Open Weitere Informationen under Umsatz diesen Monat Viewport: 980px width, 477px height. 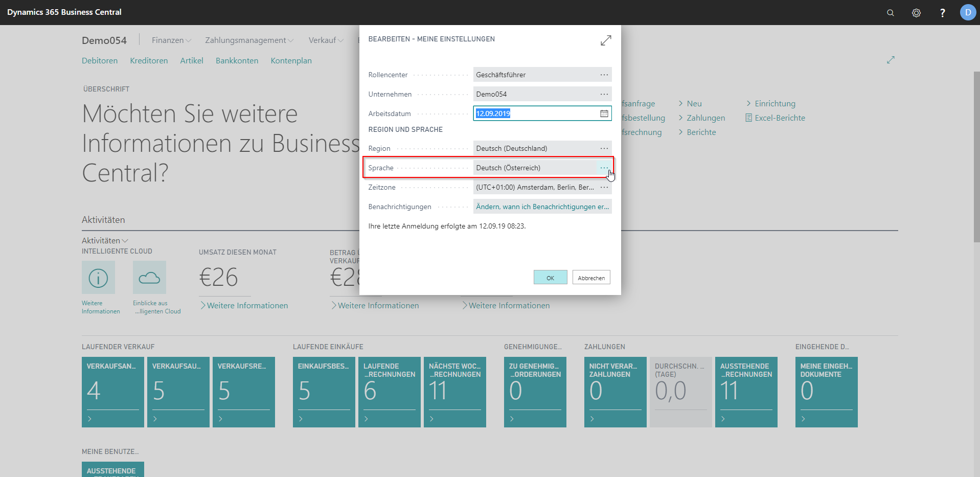pos(244,305)
